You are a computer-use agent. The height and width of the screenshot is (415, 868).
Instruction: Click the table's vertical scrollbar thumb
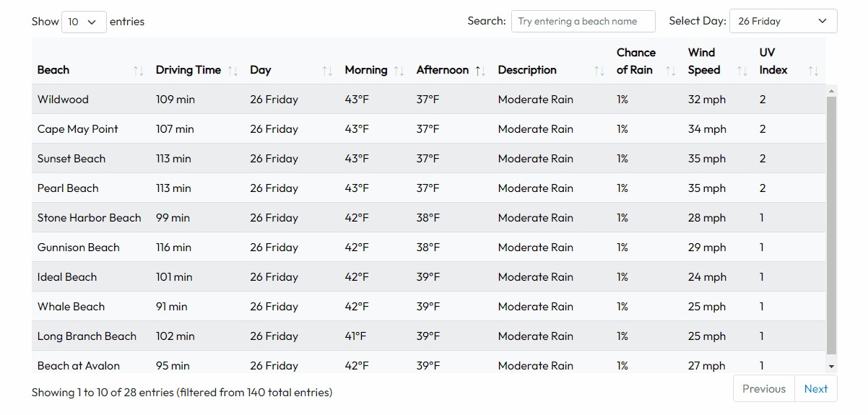[x=831, y=224]
